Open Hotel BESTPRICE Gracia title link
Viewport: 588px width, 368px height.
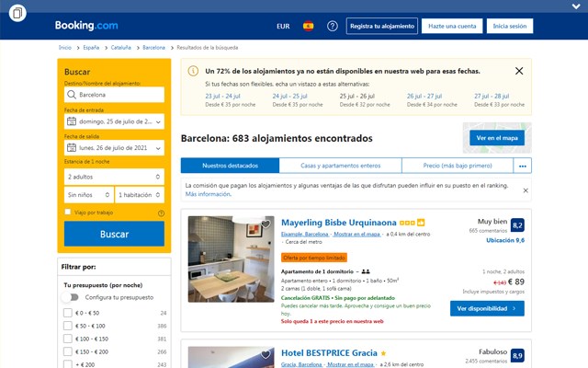coord(329,353)
